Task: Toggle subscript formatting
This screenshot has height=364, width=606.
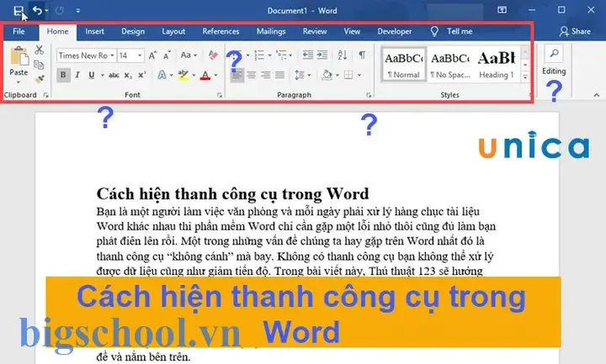Action: [128, 76]
